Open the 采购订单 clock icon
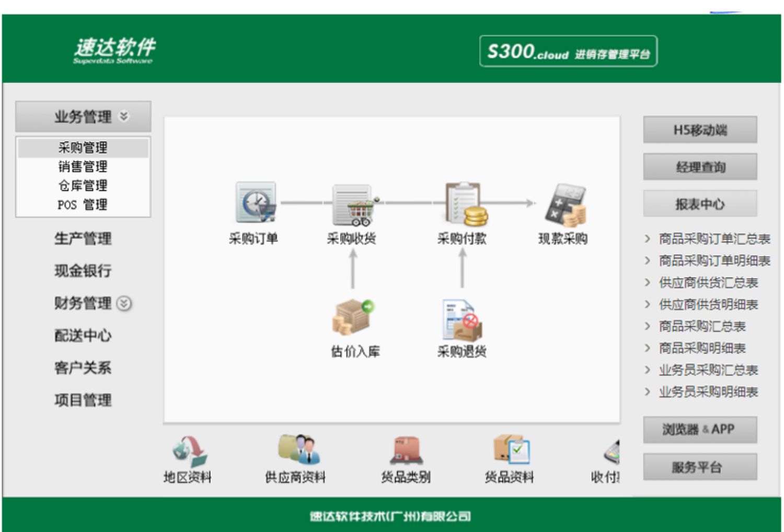Image resolution: width=784 pixels, height=532 pixels. (x=256, y=202)
